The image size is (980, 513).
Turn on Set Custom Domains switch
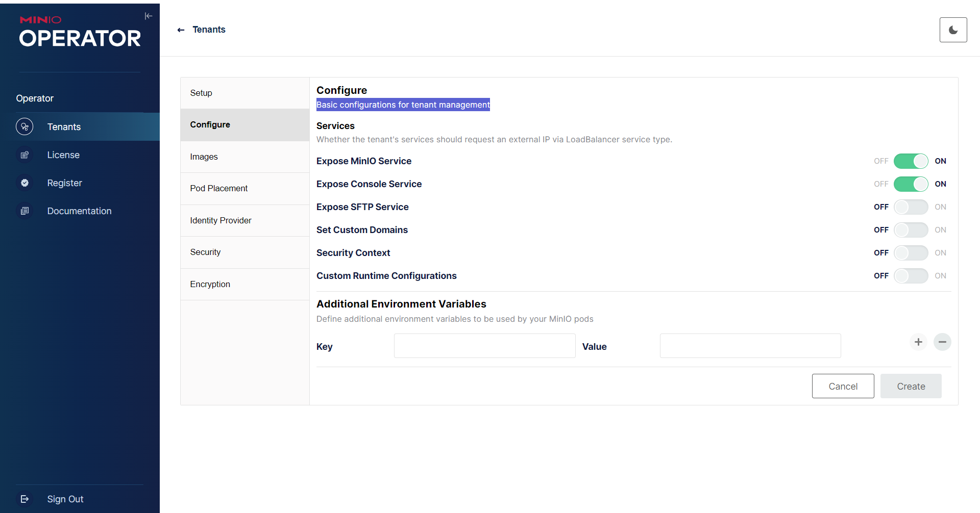click(911, 230)
